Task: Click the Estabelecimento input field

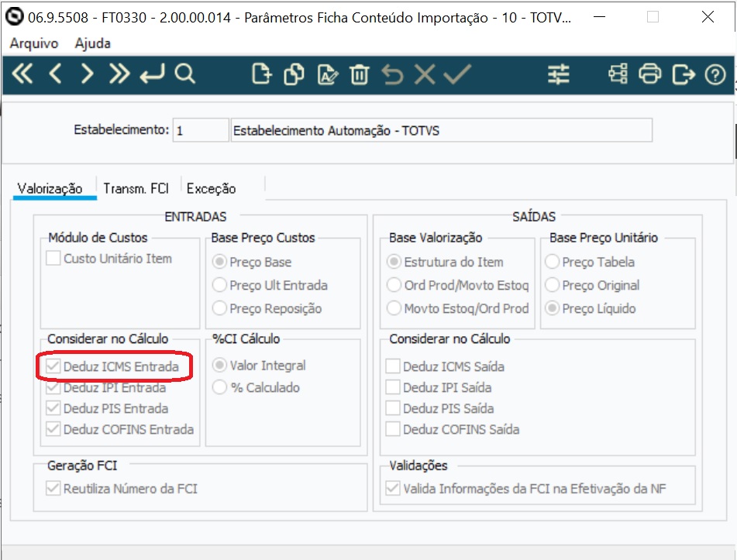Action: pyautogui.click(x=200, y=129)
